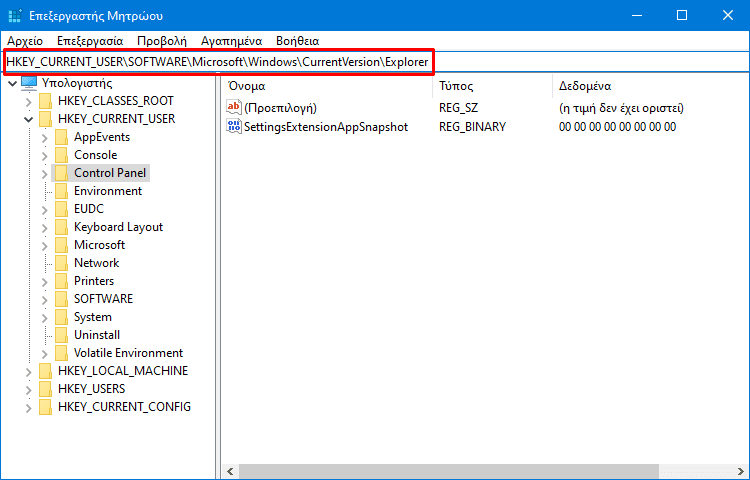The width and height of the screenshot is (750, 480).
Task: Click the Network folder icon
Action: (x=61, y=263)
